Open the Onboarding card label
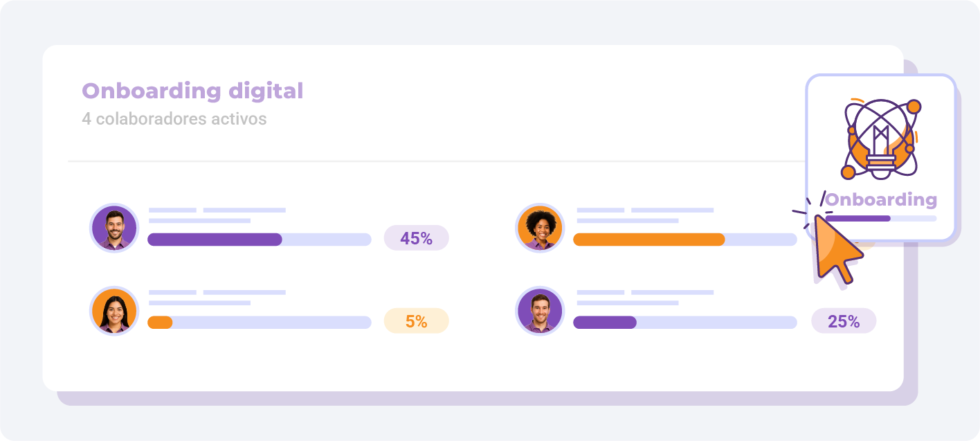Viewport: 980px width, 441px height. click(x=880, y=200)
